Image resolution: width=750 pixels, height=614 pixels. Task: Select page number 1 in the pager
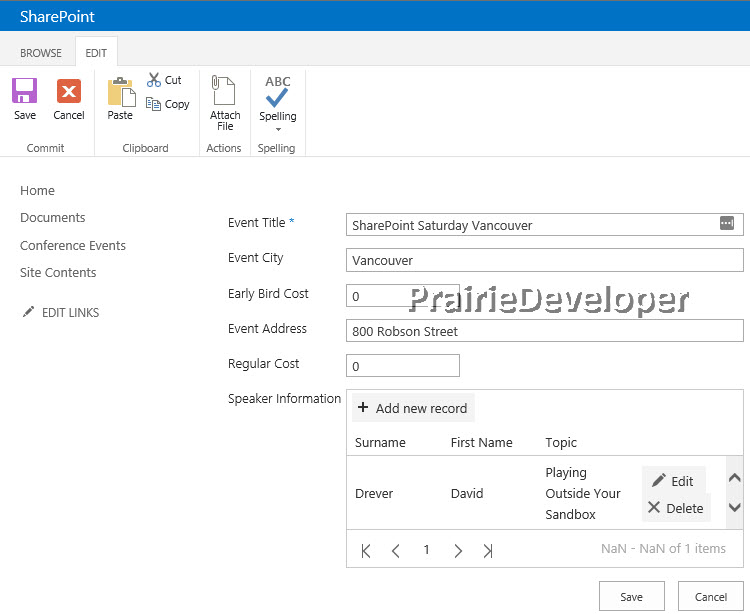[x=426, y=550]
